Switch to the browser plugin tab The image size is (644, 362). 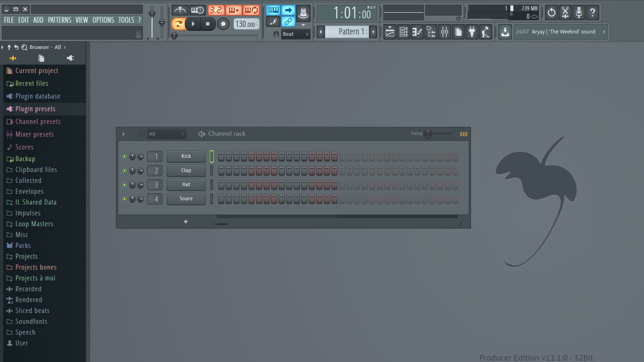[x=70, y=58]
